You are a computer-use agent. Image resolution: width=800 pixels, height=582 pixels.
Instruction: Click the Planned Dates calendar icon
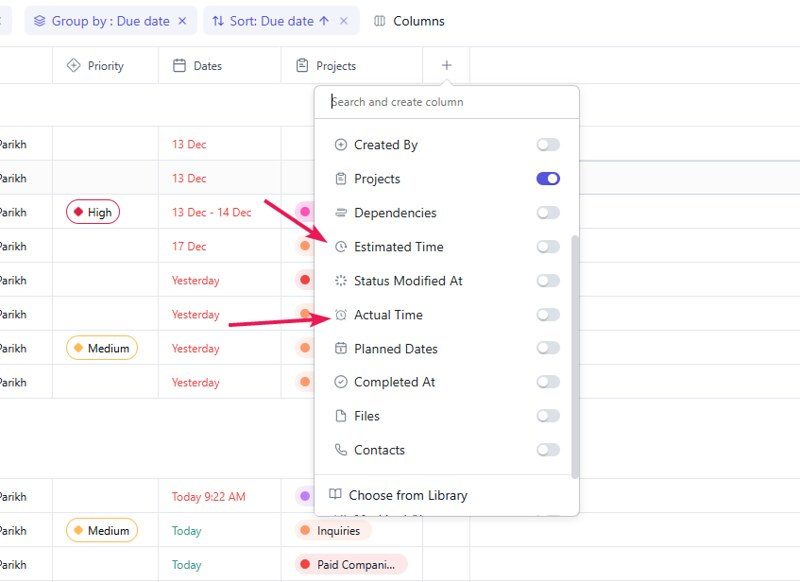click(341, 349)
